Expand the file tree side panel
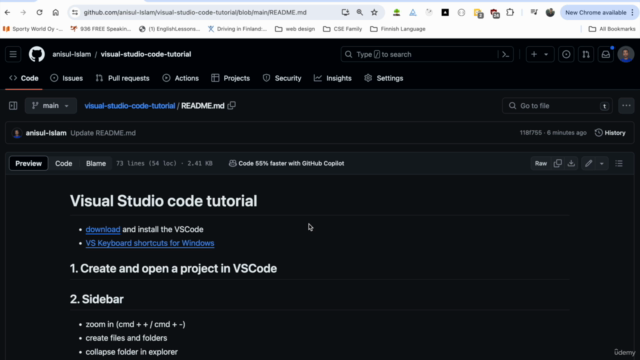Image resolution: width=640 pixels, height=360 pixels. [13, 106]
